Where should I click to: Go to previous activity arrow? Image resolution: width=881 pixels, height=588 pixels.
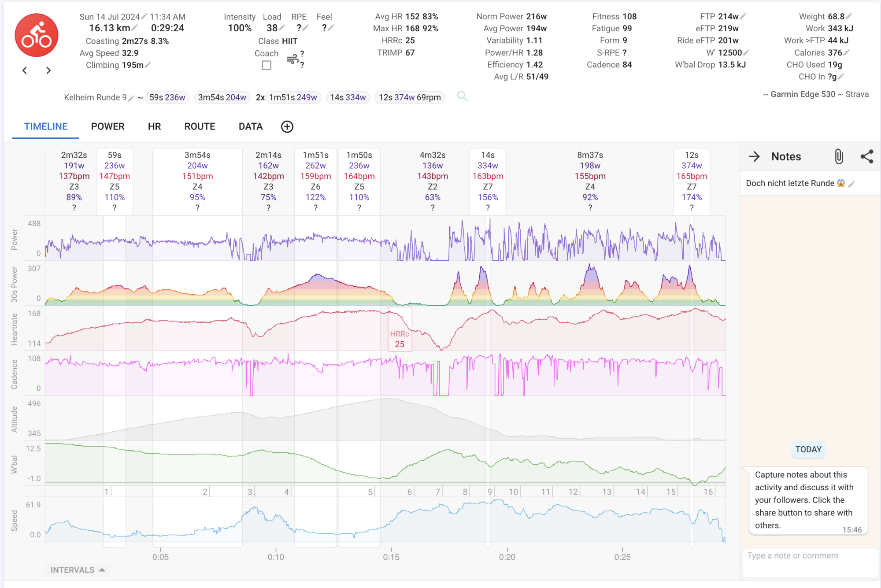pyautogui.click(x=25, y=70)
